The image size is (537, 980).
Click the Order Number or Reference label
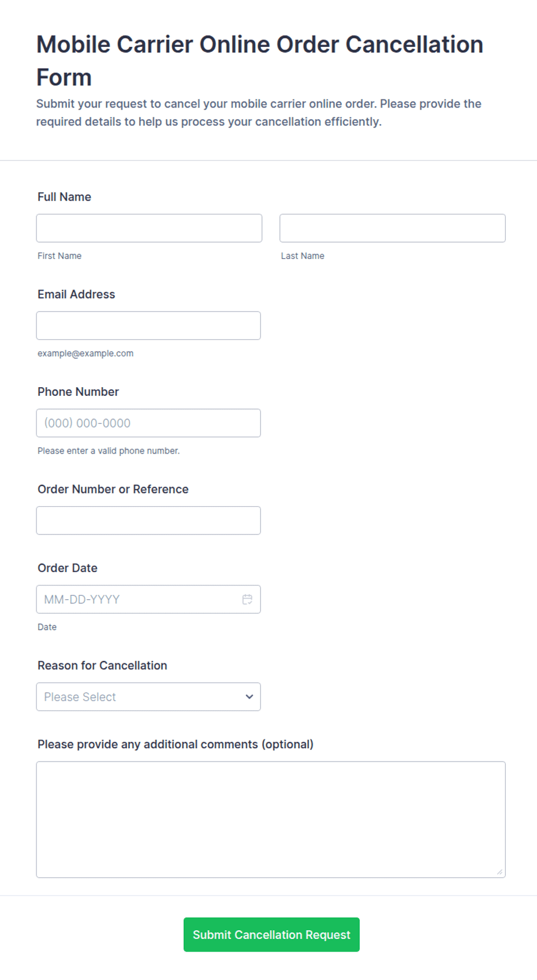pyautogui.click(x=113, y=489)
